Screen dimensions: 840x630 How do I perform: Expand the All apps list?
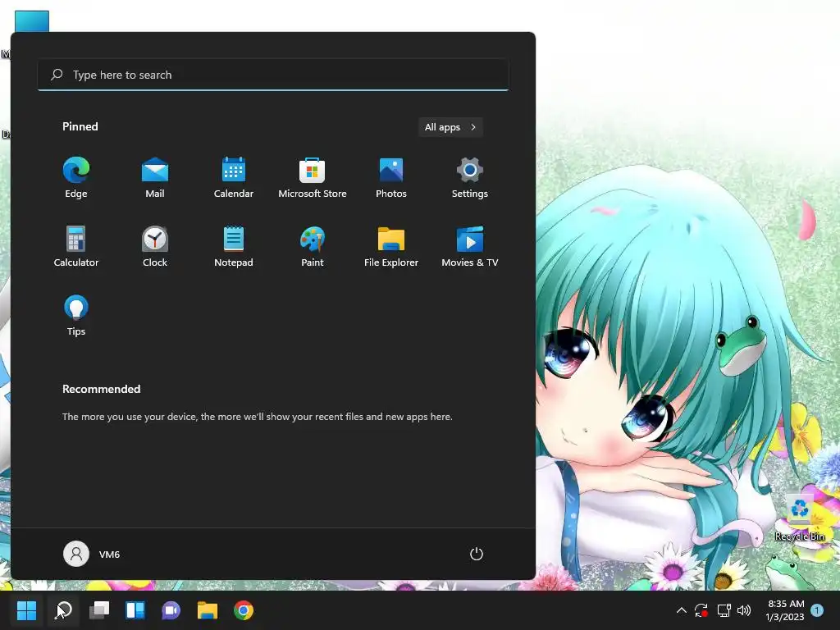[x=450, y=127]
